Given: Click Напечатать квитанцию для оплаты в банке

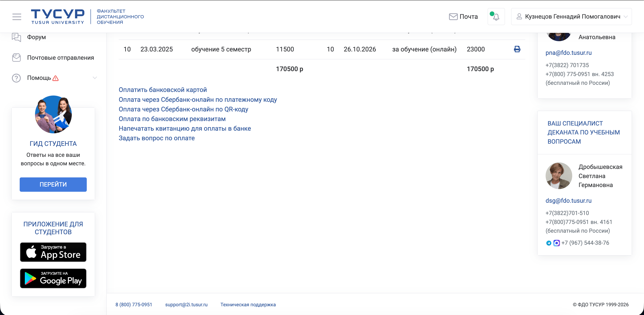Looking at the screenshot, I should [185, 128].
